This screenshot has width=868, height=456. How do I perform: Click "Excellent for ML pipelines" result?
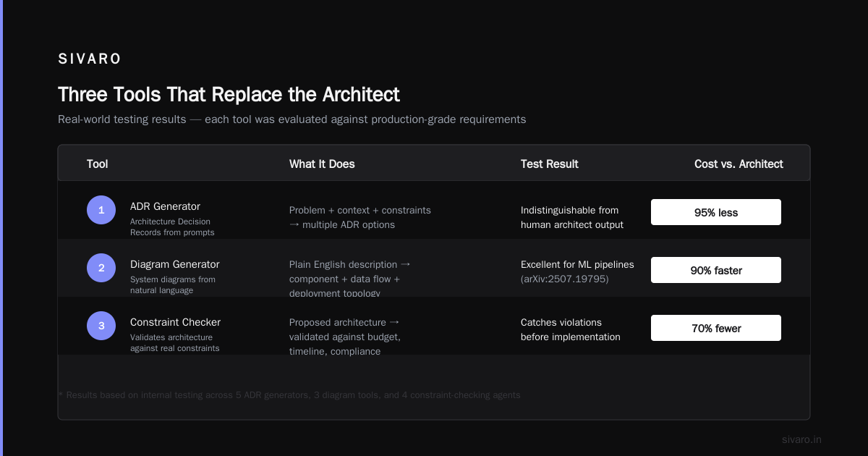click(x=577, y=264)
